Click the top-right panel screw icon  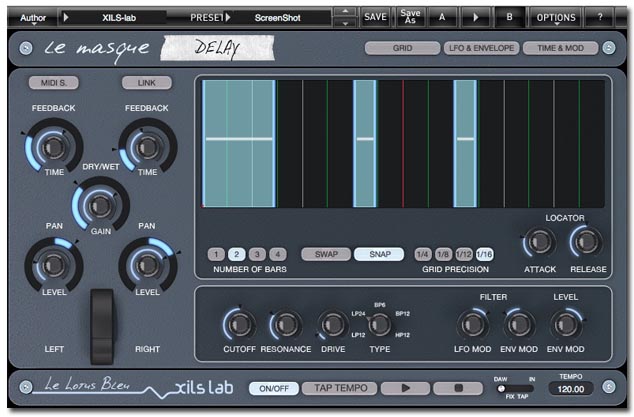click(609, 48)
